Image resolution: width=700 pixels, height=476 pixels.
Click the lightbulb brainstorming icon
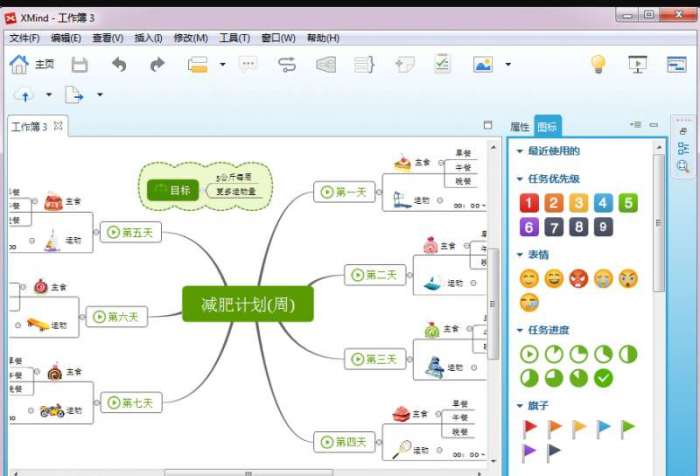[x=598, y=65]
